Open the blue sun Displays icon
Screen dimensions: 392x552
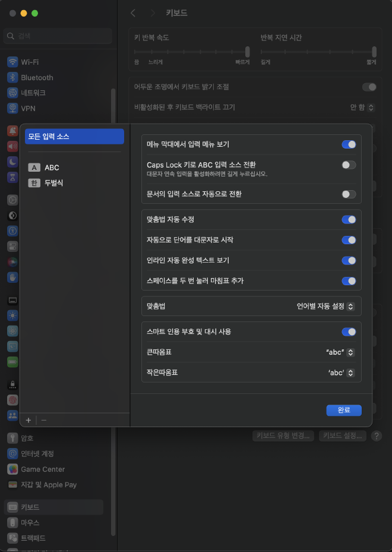12,316
